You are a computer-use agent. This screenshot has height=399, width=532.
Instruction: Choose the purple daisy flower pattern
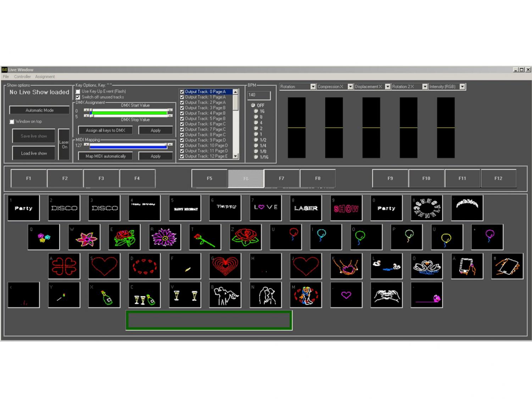coord(165,237)
